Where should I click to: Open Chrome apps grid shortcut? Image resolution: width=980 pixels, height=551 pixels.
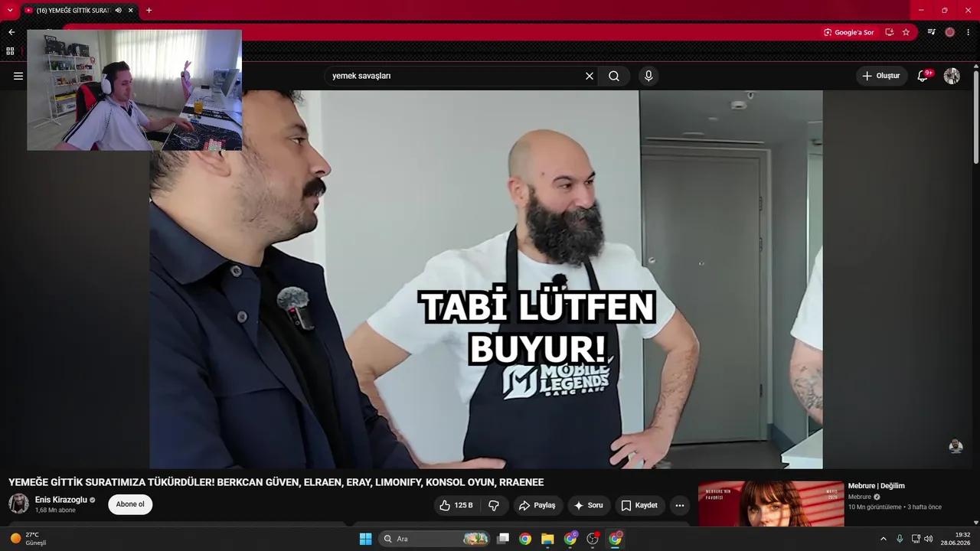pyautogui.click(x=10, y=51)
